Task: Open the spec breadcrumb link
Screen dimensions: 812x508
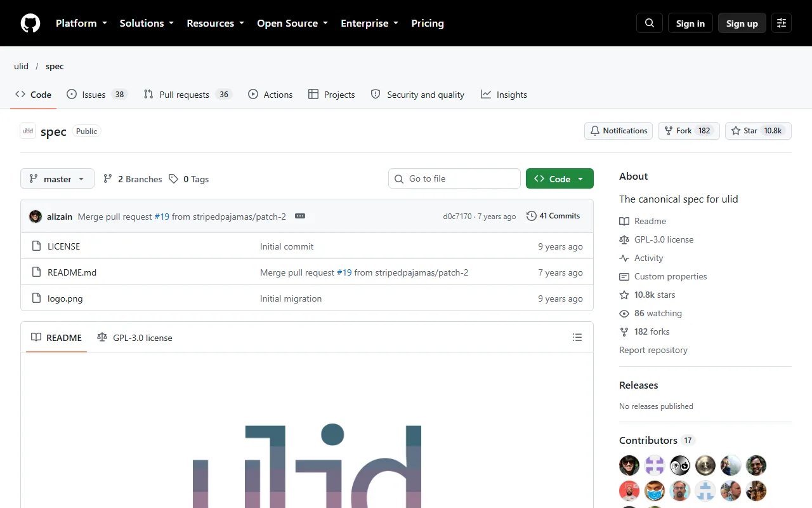Action: coord(55,66)
